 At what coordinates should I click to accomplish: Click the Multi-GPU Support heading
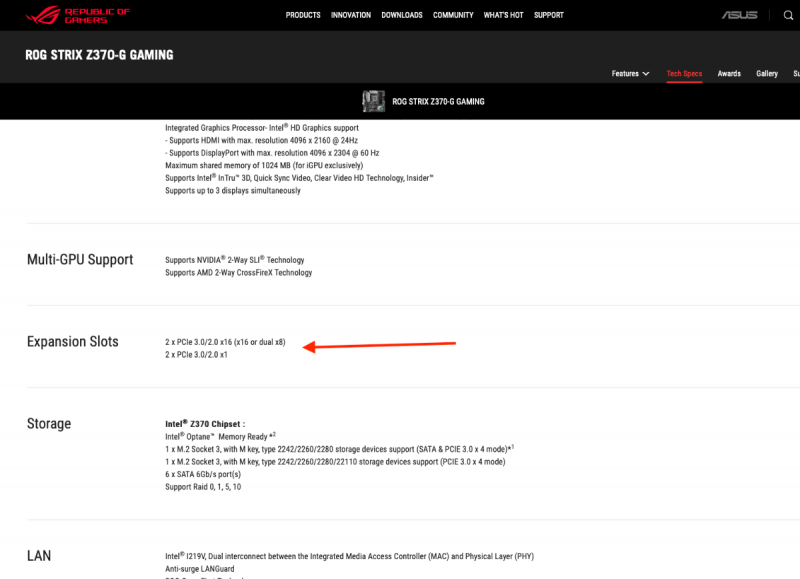pos(80,260)
